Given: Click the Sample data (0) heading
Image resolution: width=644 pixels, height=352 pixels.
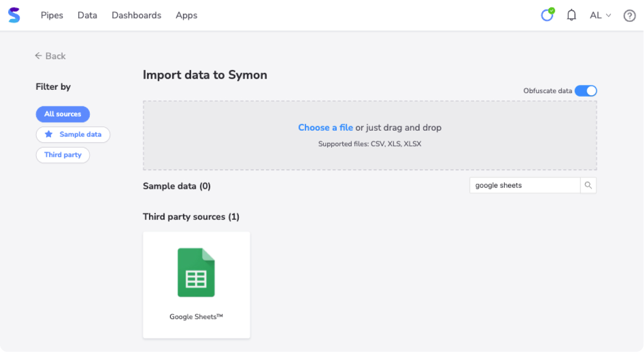Looking at the screenshot, I should 177,186.
